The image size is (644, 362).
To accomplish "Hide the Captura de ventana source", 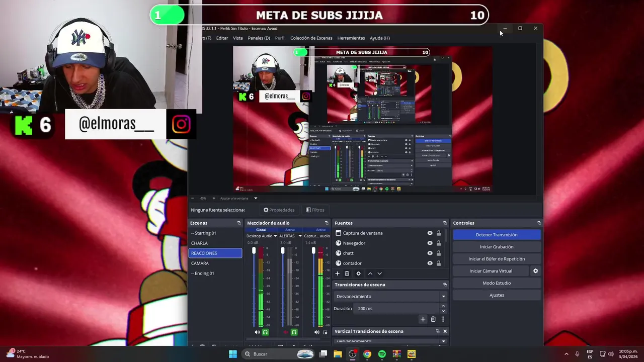I will [x=430, y=233].
